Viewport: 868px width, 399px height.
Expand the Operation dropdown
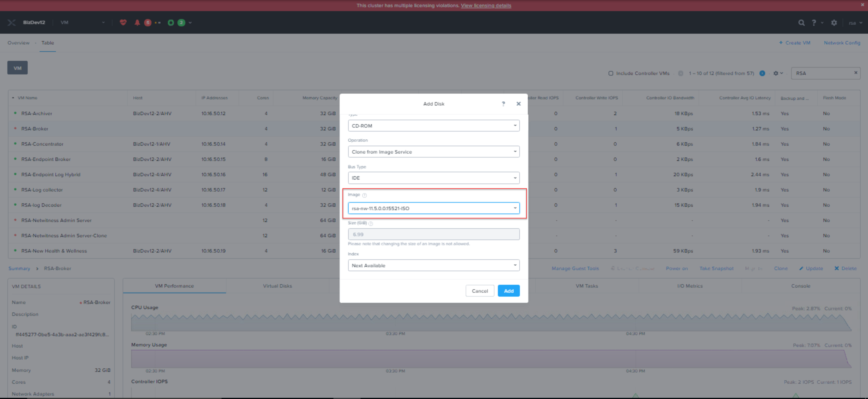coord(433,152)
